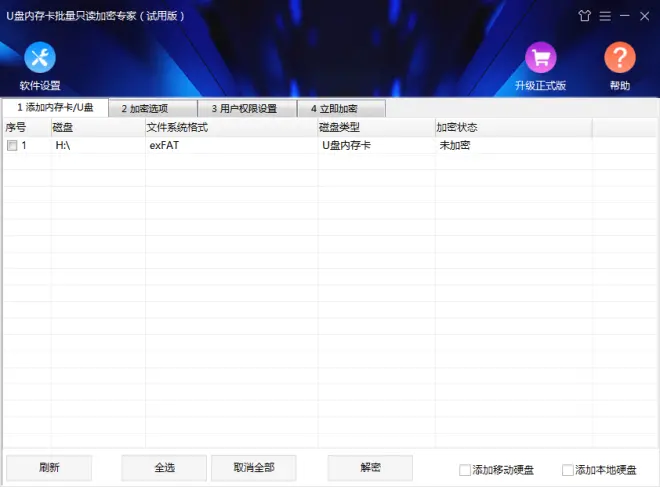
Task: Enable the 添加本地硬盘 checkbox
Action: tap(567, 470)
